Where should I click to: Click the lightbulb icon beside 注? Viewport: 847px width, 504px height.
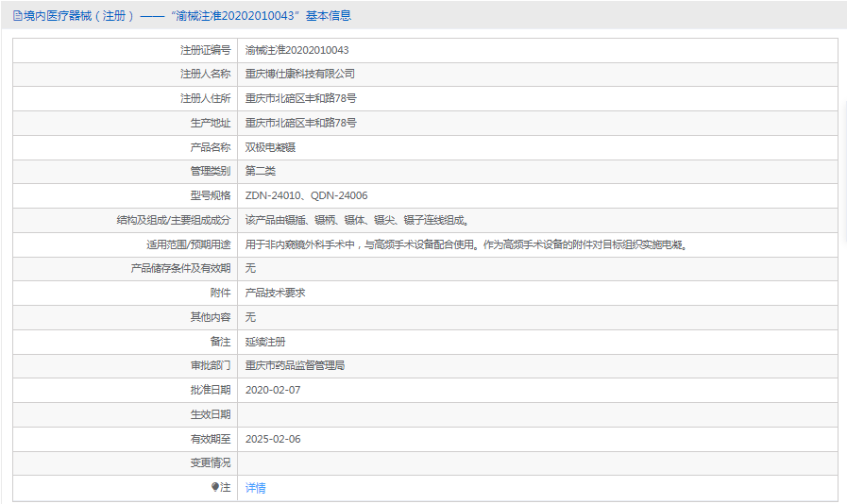pos(215,487)
